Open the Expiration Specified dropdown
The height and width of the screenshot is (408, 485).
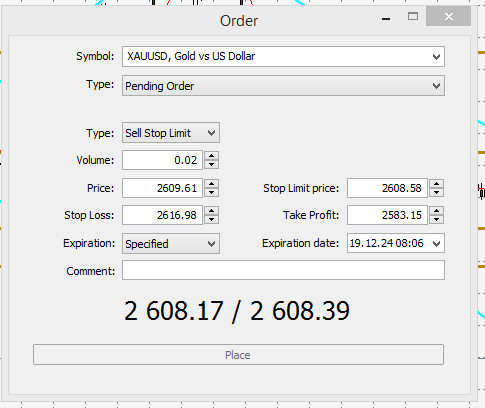171,243
